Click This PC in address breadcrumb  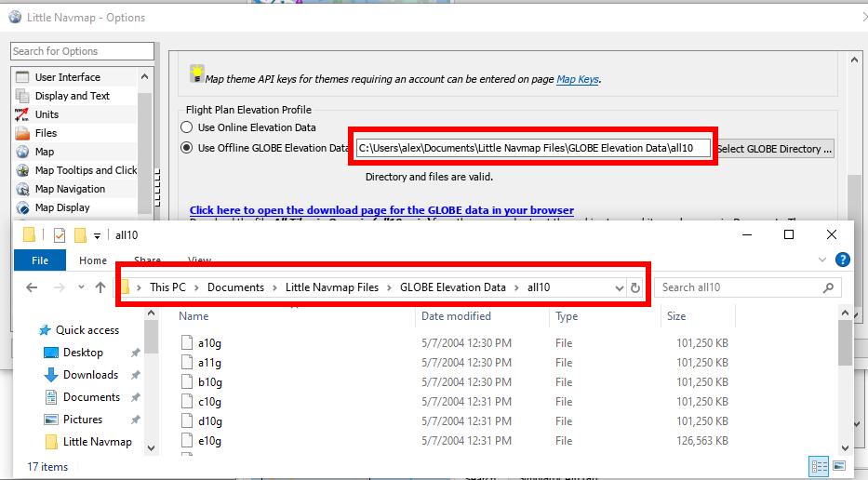167,287
